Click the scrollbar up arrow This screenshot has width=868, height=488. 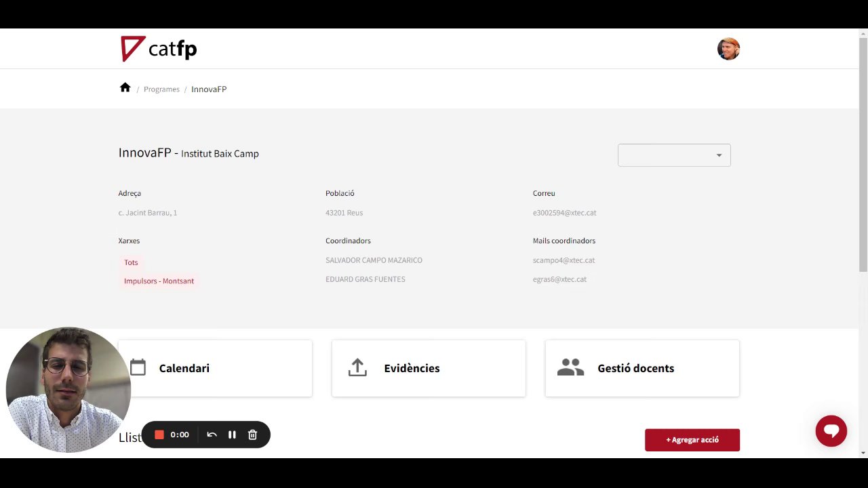(x=863, y=33)
